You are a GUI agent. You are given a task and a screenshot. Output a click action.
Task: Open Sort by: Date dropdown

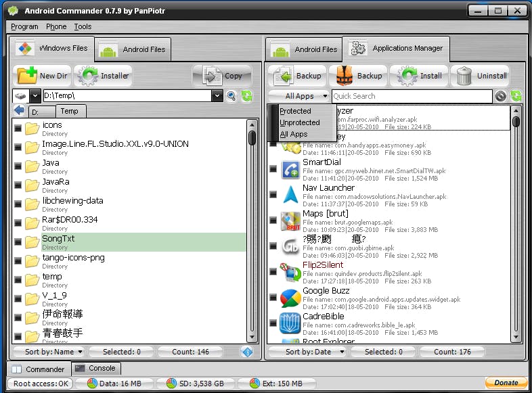tap(308, 352)
